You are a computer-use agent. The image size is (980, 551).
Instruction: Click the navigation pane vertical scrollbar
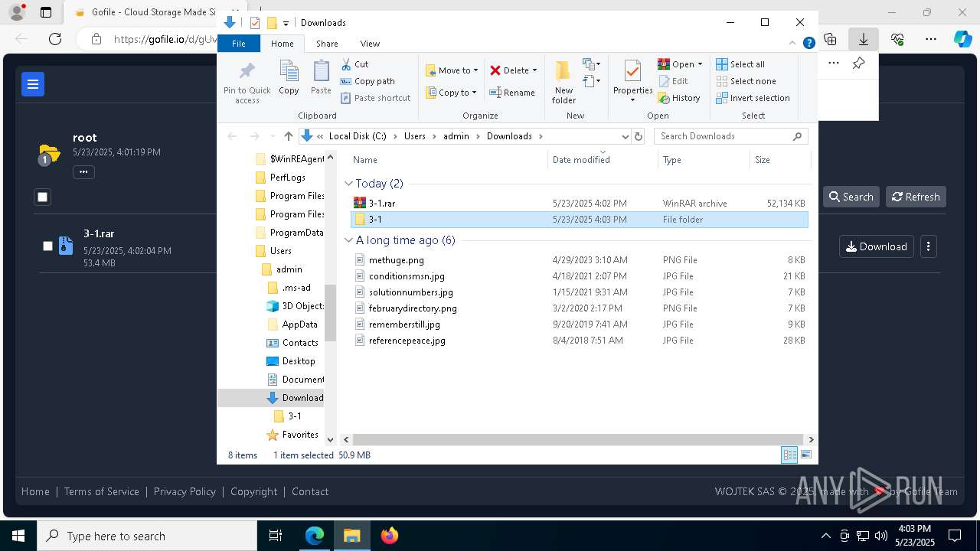[331, 312]
